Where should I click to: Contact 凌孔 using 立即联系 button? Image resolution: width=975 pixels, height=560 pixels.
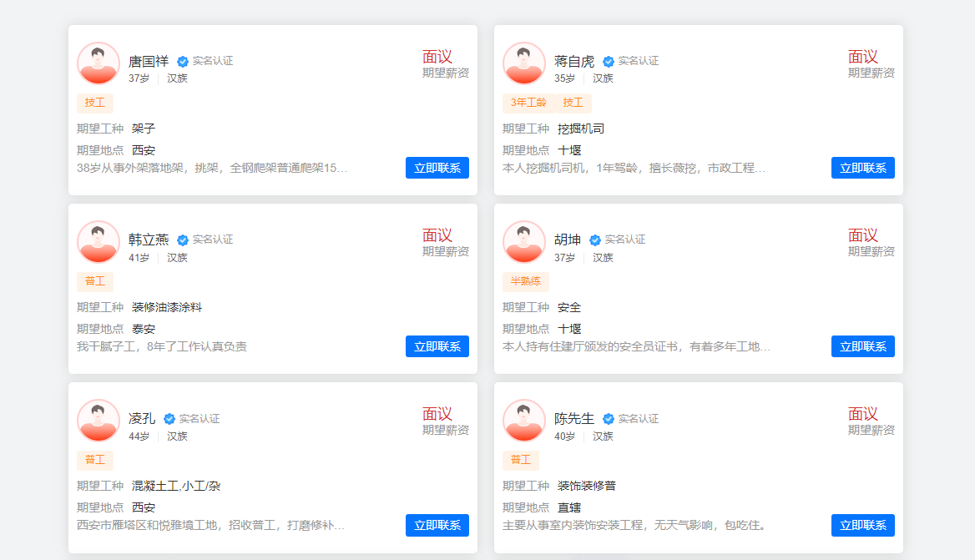437,525
